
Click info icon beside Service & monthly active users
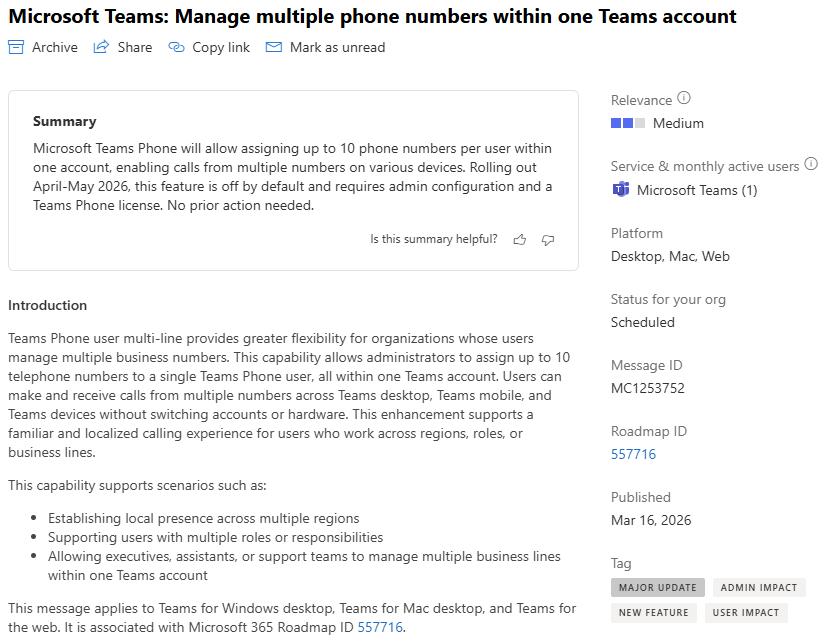[811, 164]
